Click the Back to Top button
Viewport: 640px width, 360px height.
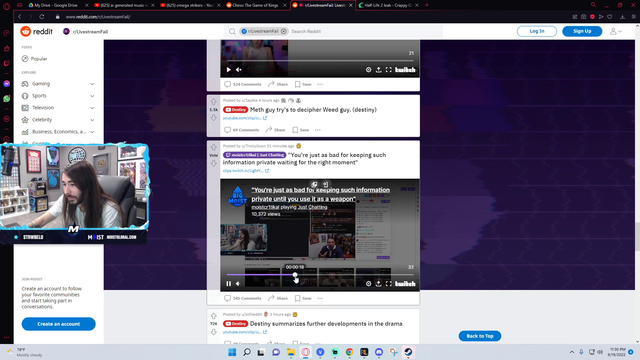click(480, 336)
